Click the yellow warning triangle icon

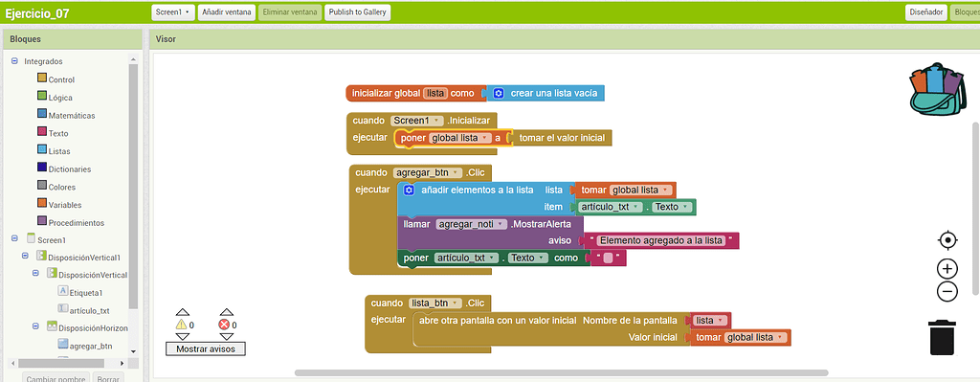click(181, 325)
